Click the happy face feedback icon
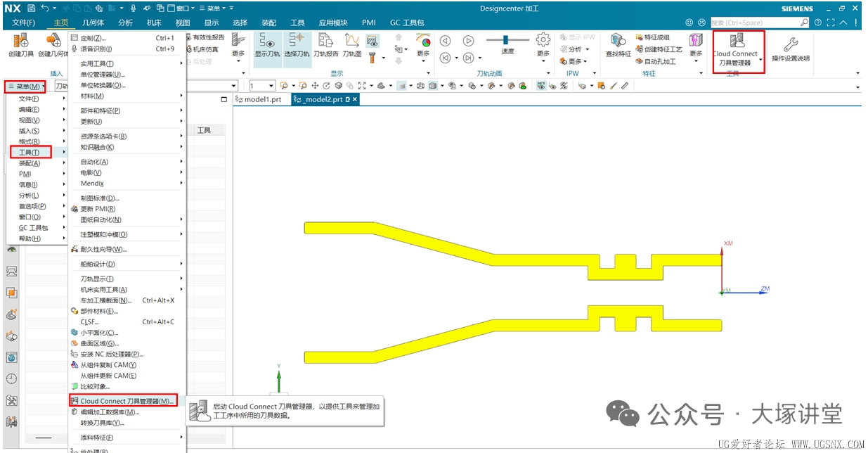 pyautogui.click(x=689, y=23)
